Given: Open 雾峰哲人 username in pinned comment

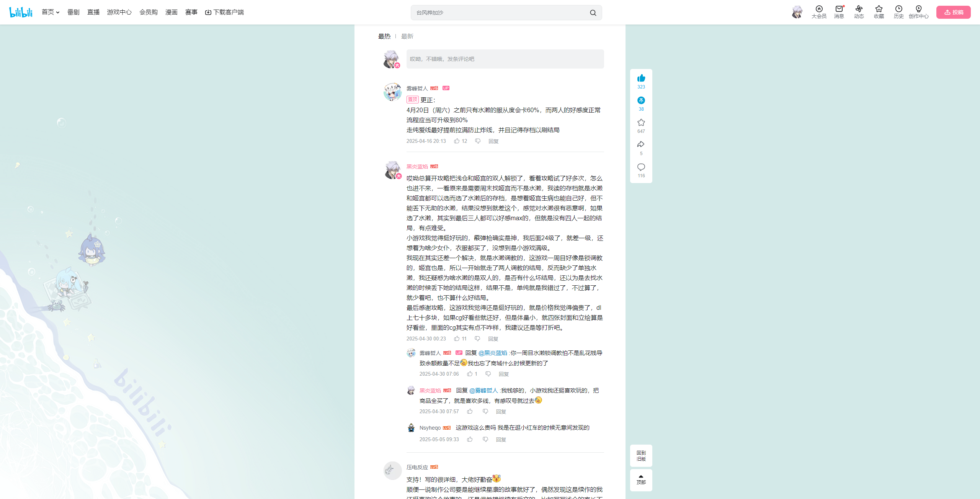Looking at the screenshot, I should [x=417, y=88].
